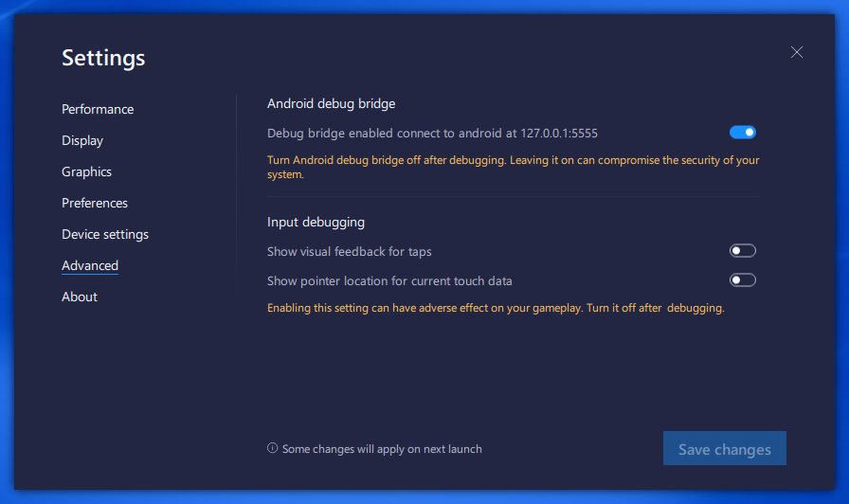The width and height of the screenshot is (849, 504).
Task: Close the Settings window with the X
Action: point(797,52)
